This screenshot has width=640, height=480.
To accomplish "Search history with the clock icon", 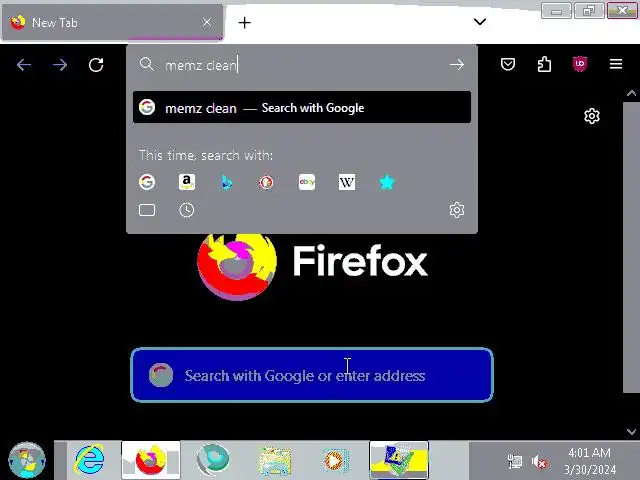I will [187, 210].
